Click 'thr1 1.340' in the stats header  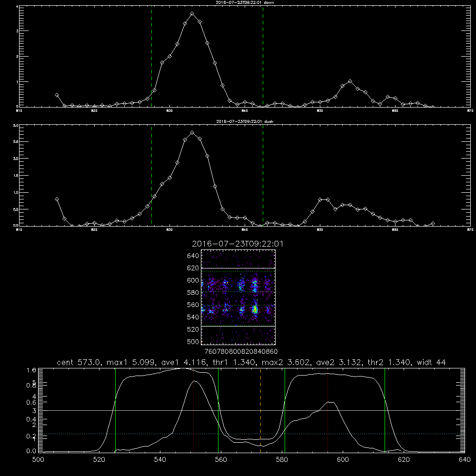coord(233,362)
